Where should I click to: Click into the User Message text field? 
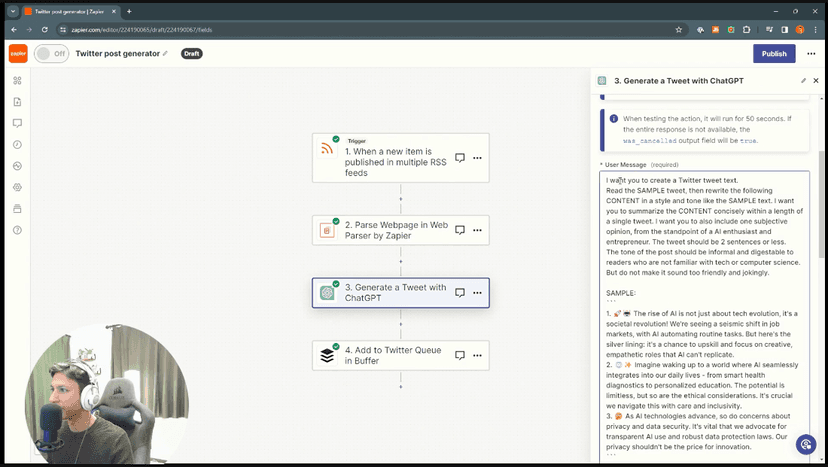(704, 317)
